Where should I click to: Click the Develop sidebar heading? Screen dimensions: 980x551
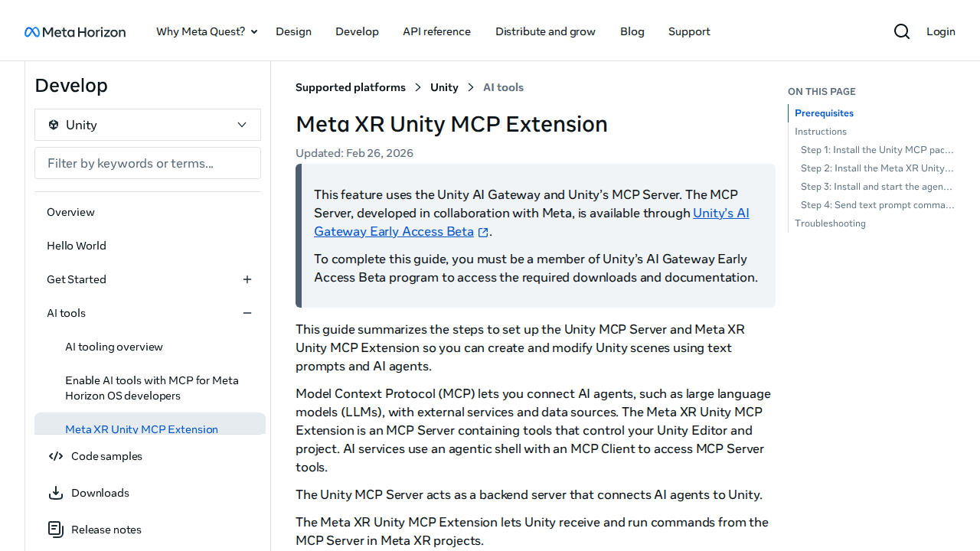(x=71, y=85)
